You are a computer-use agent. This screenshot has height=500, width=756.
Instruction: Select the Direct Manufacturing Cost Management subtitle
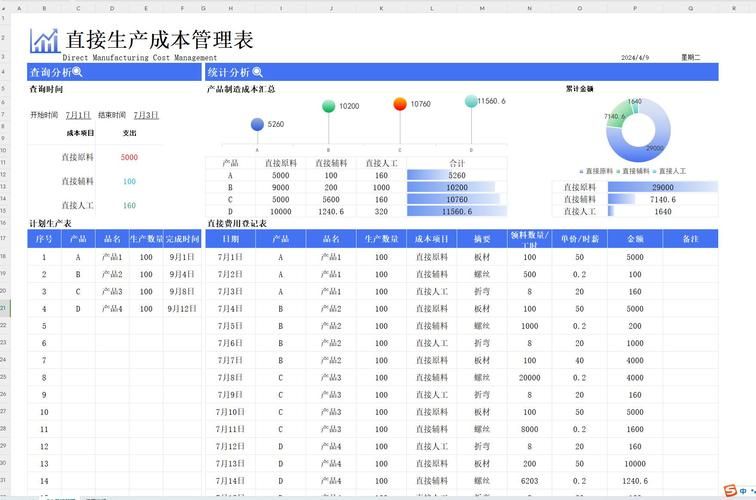pos(140,57)
